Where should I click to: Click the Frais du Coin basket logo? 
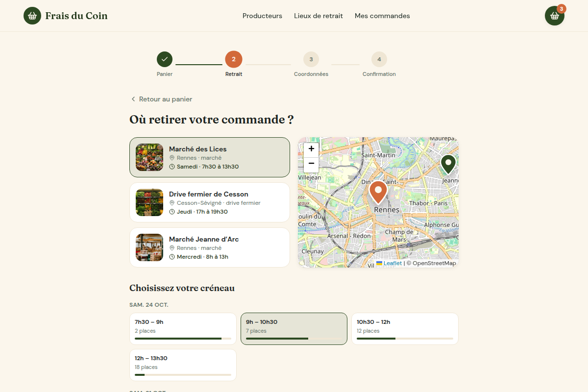(32, 16)
